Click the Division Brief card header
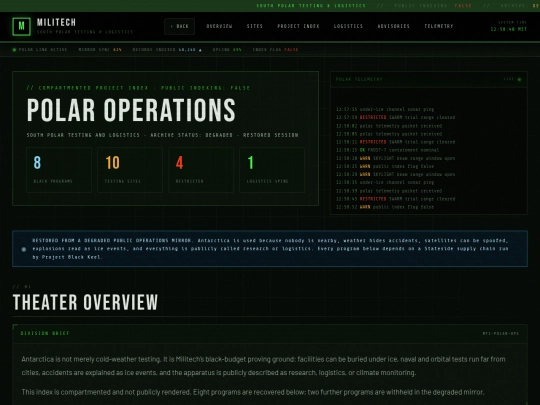Viewport: 540px width, 405px height. pos(270,333)
